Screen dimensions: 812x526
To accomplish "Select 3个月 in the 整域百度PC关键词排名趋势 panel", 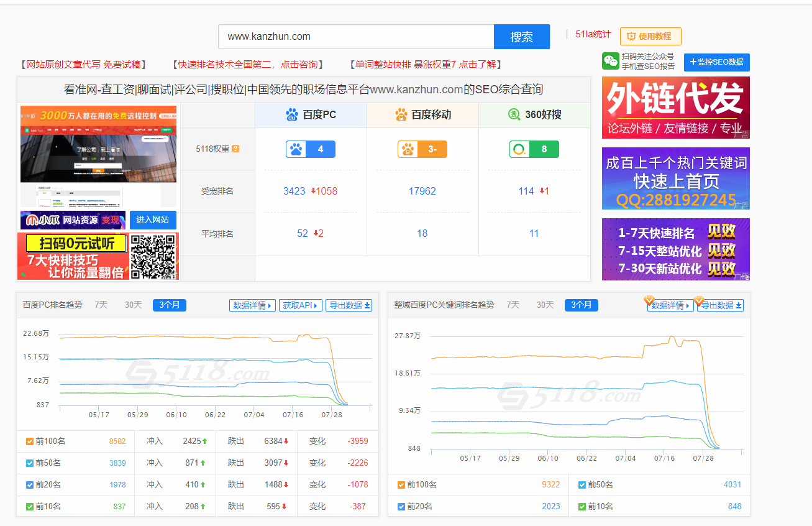I will point(582,305).
